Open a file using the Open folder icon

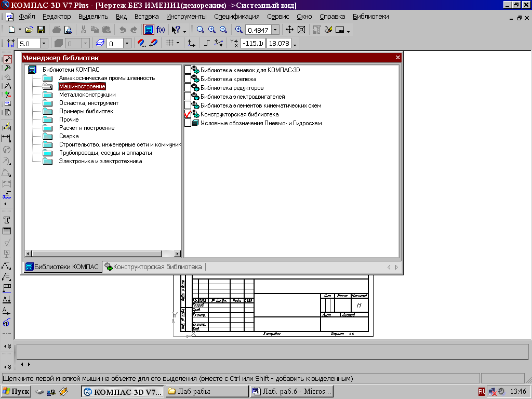coord(29,30)
